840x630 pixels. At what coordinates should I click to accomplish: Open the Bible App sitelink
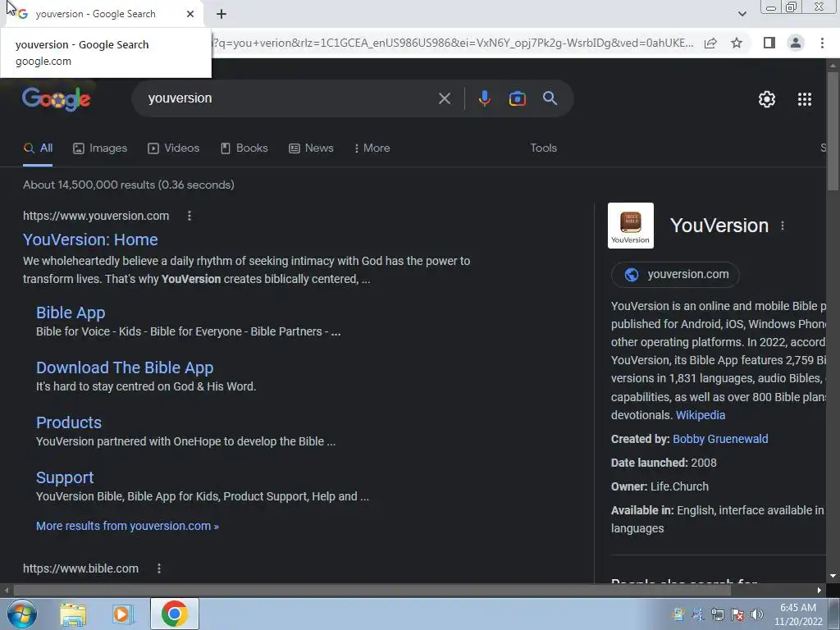coord(71,313)
